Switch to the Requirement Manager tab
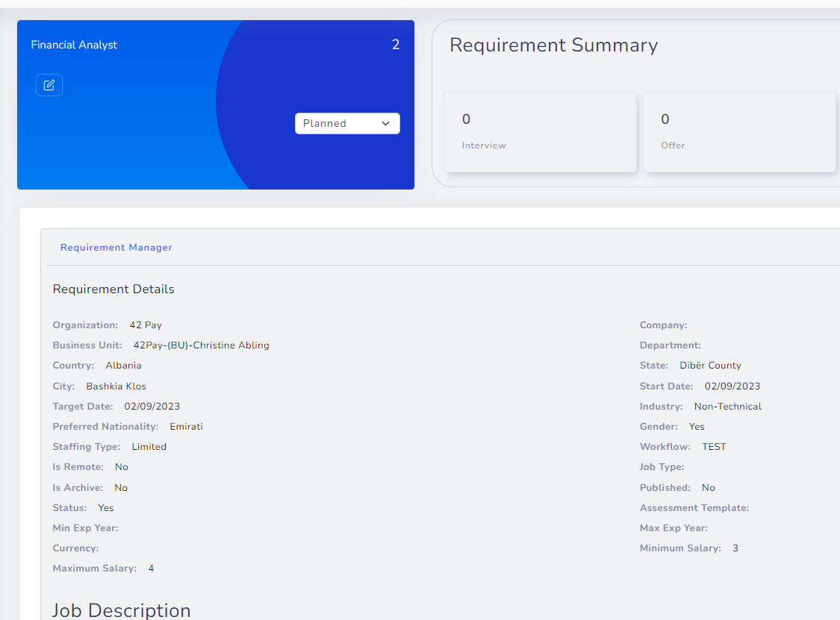 coord(116,247)
